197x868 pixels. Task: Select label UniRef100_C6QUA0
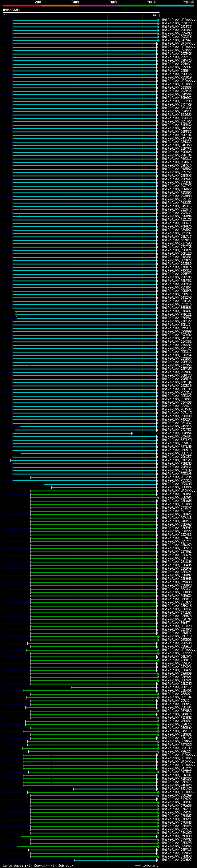[x=177, y=728]
